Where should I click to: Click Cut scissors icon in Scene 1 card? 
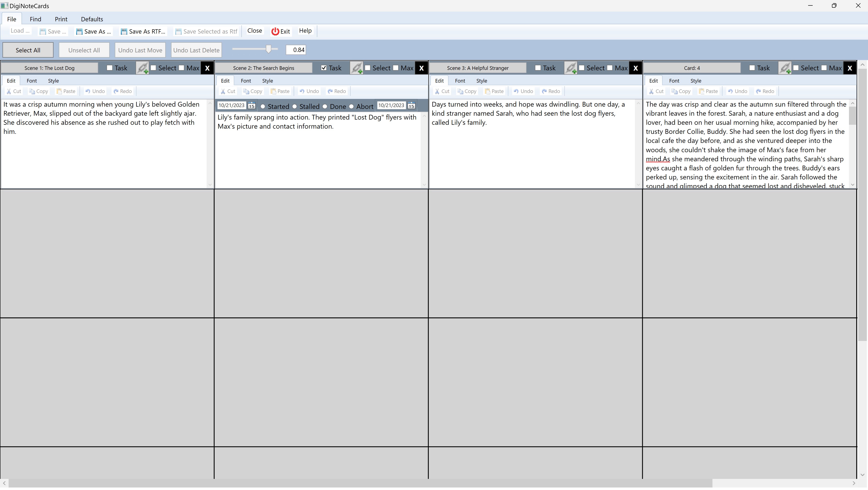pos(9,91)
